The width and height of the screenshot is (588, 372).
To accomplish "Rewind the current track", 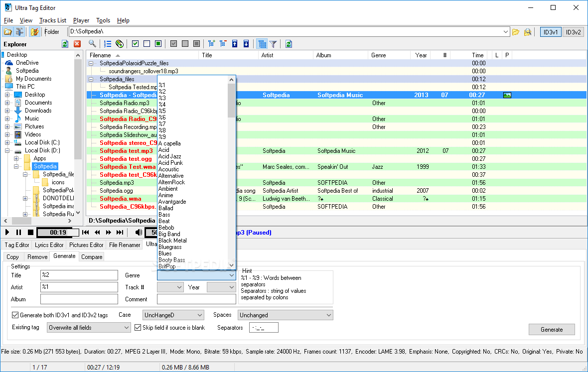I will coord(97,232).
